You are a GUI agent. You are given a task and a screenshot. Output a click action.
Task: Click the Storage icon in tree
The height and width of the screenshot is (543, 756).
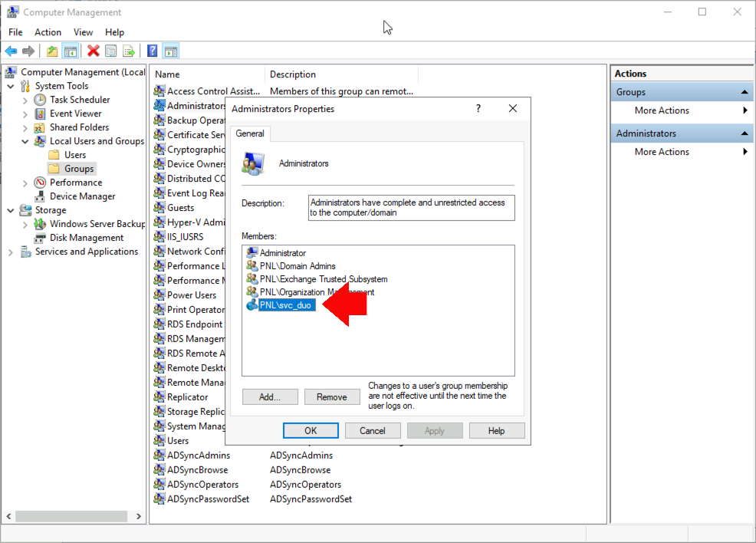(25, 210)
